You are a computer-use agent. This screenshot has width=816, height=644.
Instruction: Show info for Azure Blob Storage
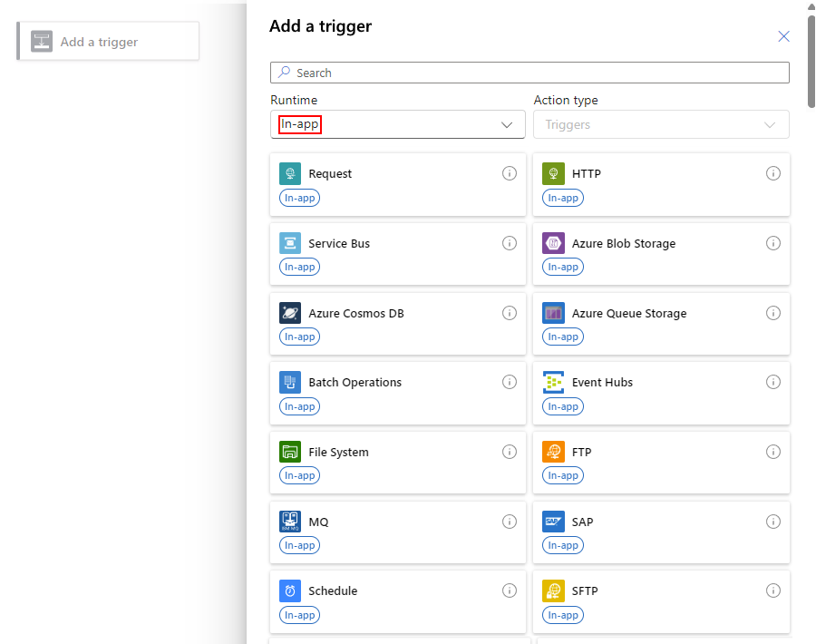(773, 243)
